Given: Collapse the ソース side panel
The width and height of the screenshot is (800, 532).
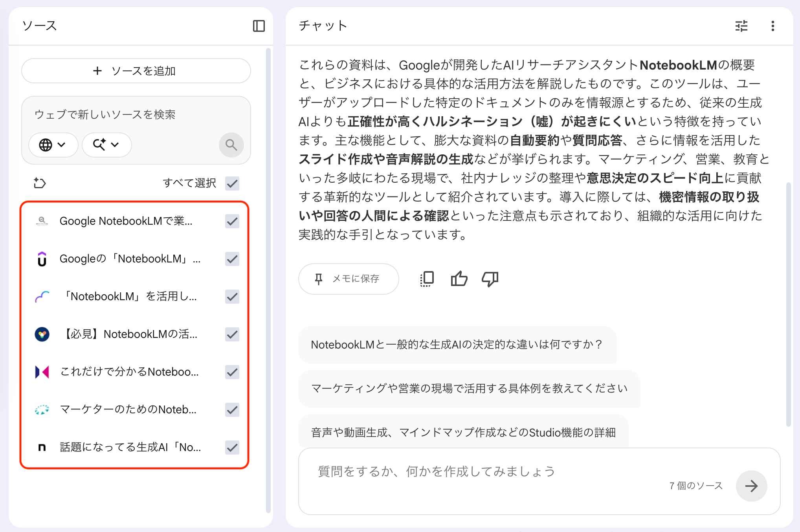Looking at the screenshot, I should click(x=259, y=26).
